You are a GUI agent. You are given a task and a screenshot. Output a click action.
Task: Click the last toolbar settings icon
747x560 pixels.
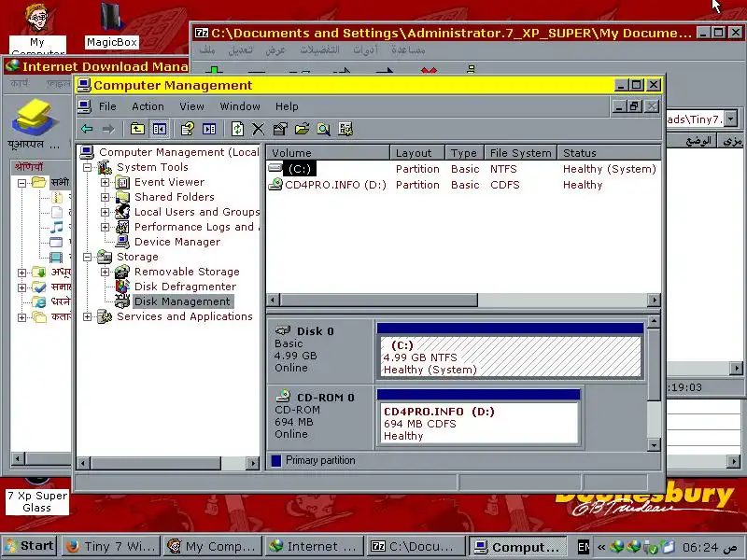point(345,129)
